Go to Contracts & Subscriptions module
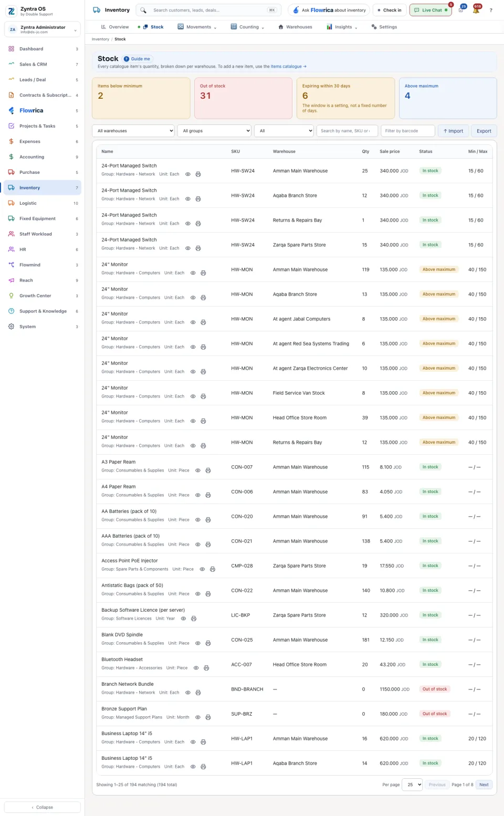Image resolution: width=504 pixels, height=816 pixels. (43, 95)
